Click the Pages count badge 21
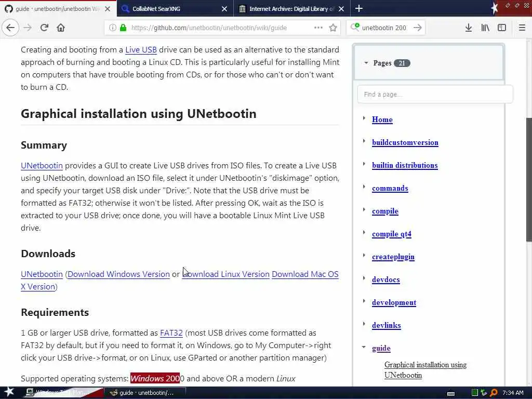This screenshot has width=532, height=399. point(402,63)
